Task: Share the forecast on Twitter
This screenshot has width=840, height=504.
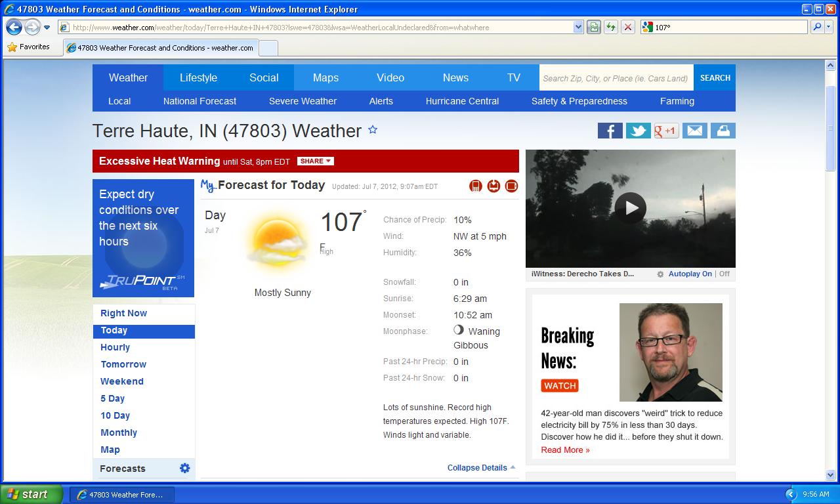Action: click(638, 131)
